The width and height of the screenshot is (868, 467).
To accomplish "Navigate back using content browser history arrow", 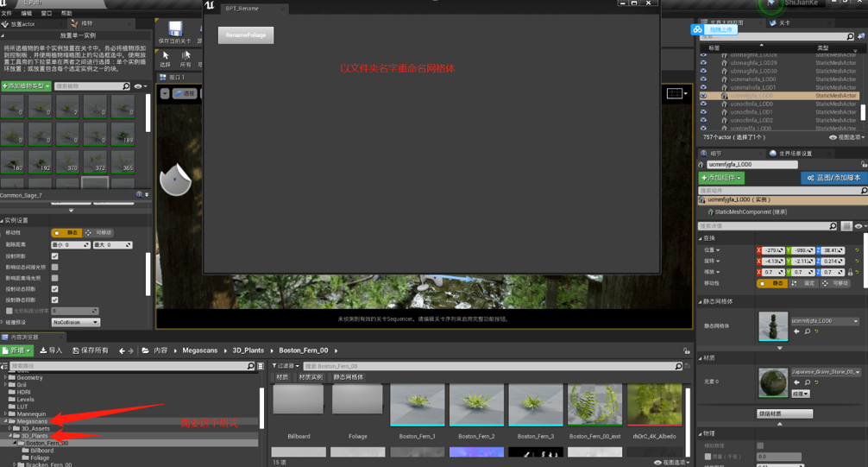I will tap(122, 350).
